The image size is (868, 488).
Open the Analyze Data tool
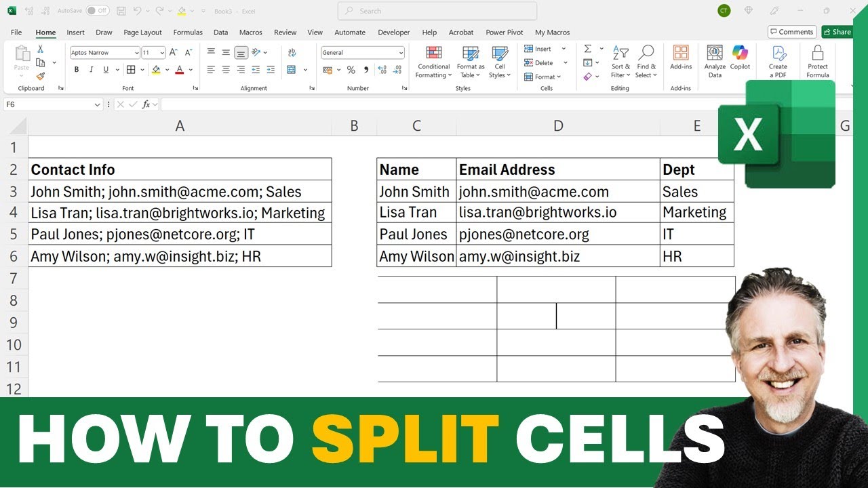click(715, 62)
